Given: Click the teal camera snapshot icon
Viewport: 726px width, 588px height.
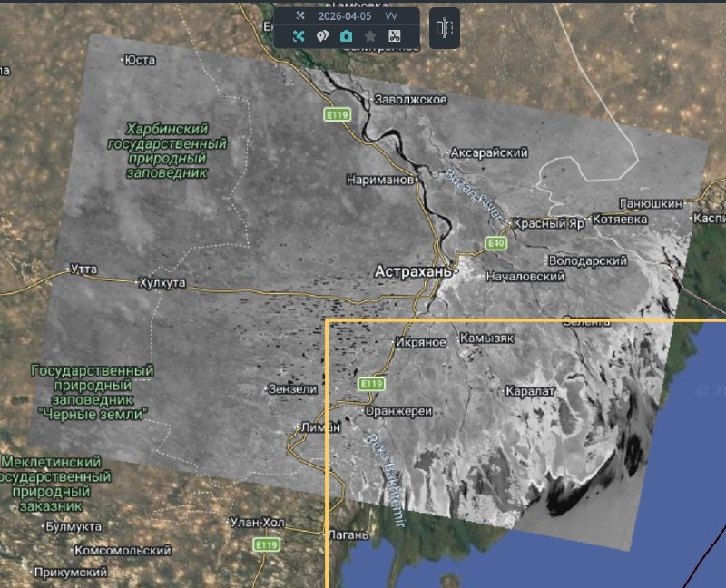Looking at the screenshot, I should coord(346,36).
